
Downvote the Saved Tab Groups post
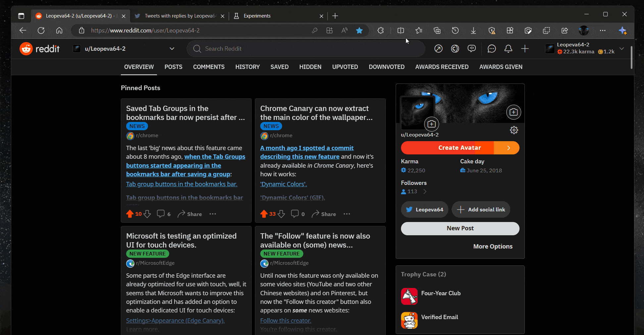pos(147,214)
